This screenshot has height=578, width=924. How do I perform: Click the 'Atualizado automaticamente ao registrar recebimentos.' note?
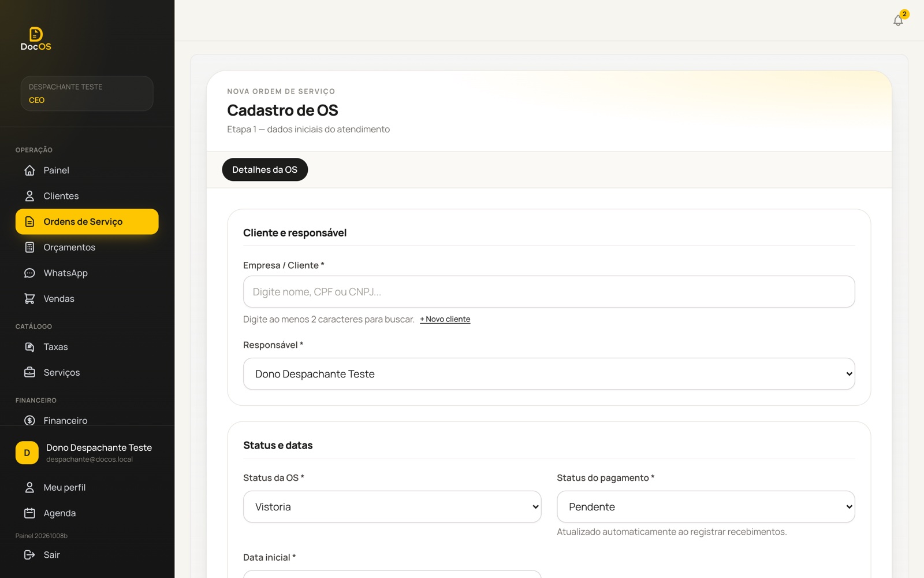[672, 532]
